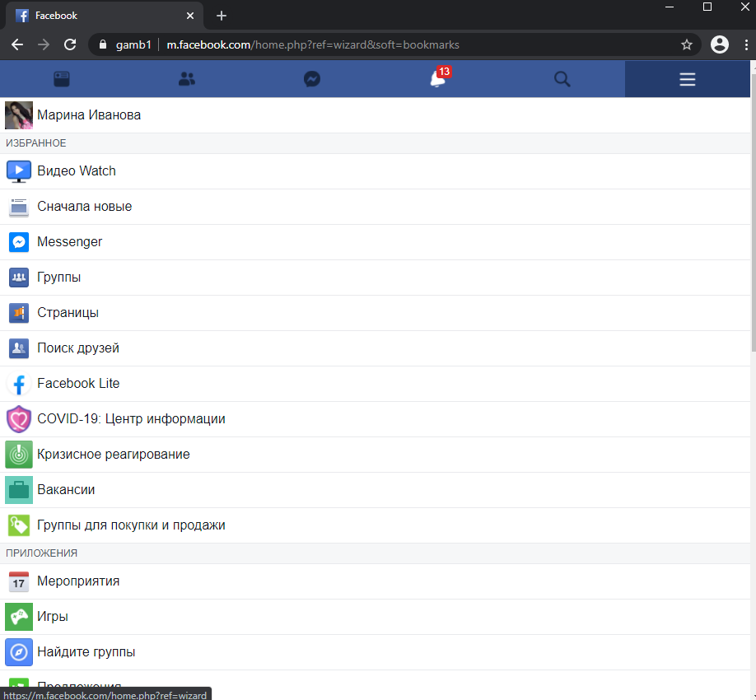Open Вакансии link
Screen dimensions: 756x700
tap(375, 490)
